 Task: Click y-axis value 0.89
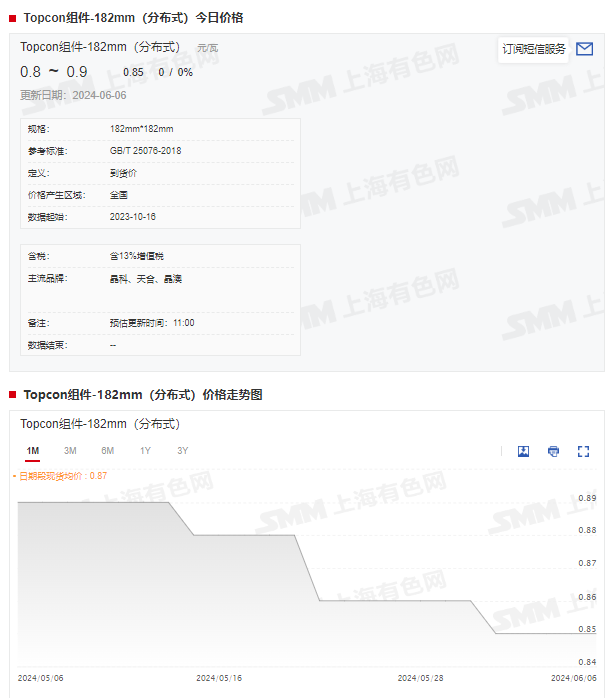point(587,498)
